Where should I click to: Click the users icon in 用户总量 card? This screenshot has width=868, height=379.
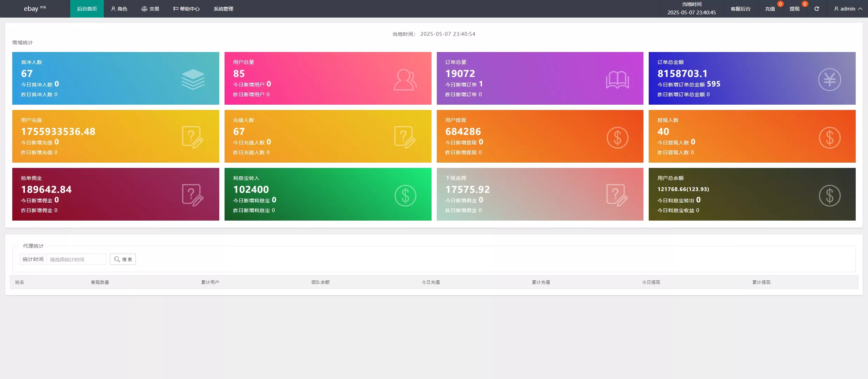click(x=405, y=80)
